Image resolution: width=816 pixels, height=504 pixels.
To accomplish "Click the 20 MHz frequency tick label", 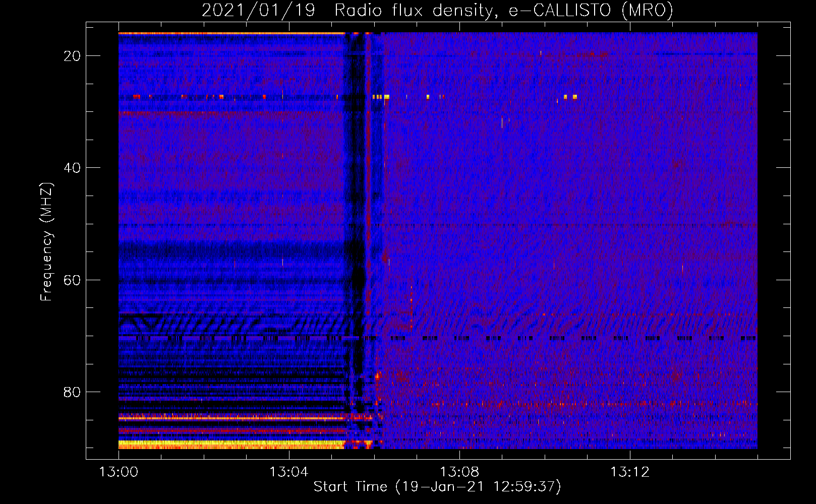I will pos(72,56).
